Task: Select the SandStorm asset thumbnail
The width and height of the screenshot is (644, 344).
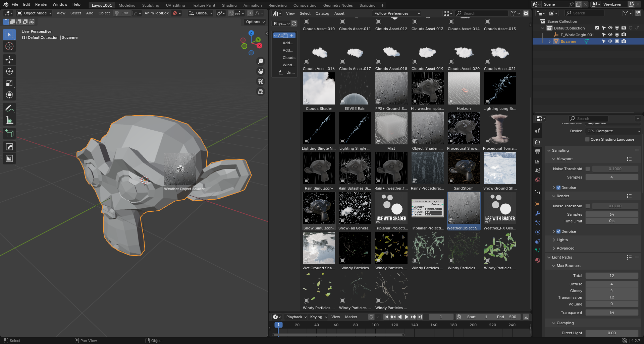Action: click(x=464, y=168)
